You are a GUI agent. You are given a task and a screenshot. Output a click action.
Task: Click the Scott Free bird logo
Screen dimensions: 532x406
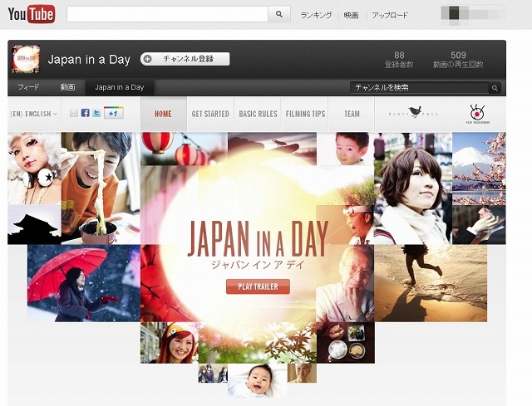413,113
